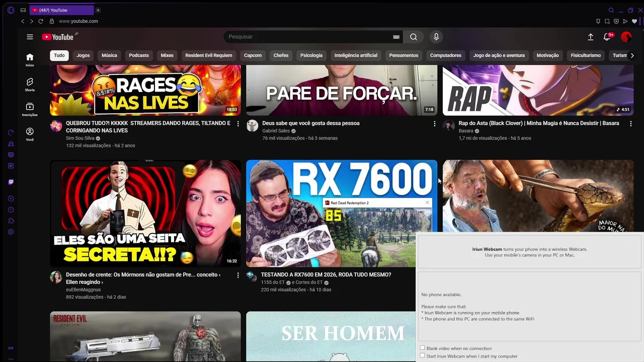Open Twitch in the Opera sidebar

pyautogui.click(x=11, y=182)
